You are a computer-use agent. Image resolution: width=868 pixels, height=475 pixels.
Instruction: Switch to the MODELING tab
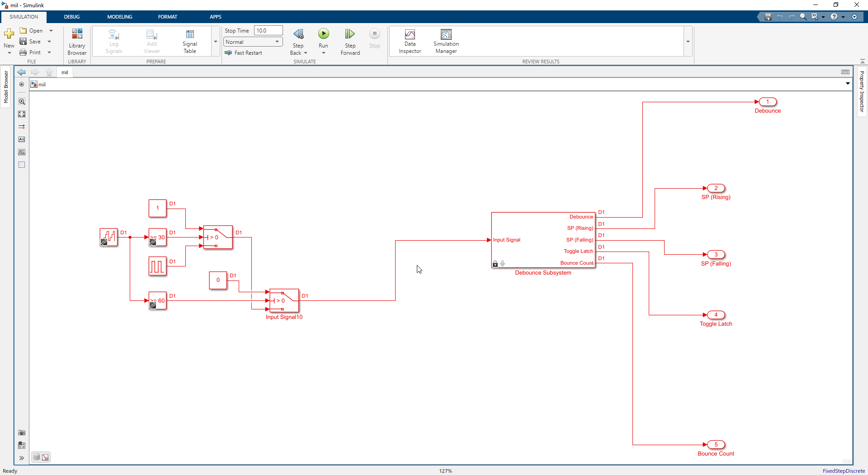click(120, 17)
